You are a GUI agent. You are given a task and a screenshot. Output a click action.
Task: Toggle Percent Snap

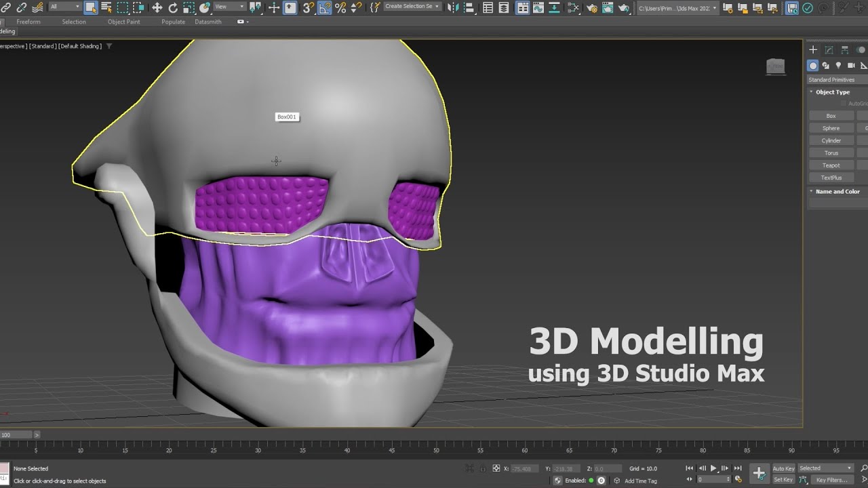340,8
